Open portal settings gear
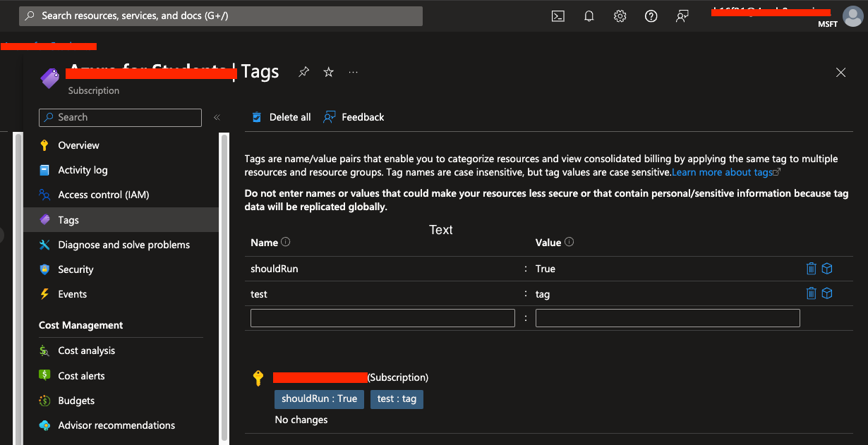This screenshot has width=868, height=445. point(620,16)
